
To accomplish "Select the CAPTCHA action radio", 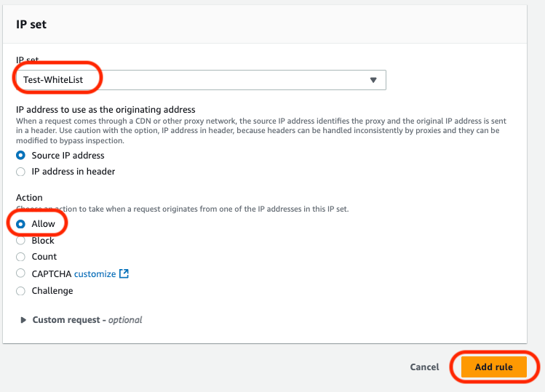I will (20, 274).
